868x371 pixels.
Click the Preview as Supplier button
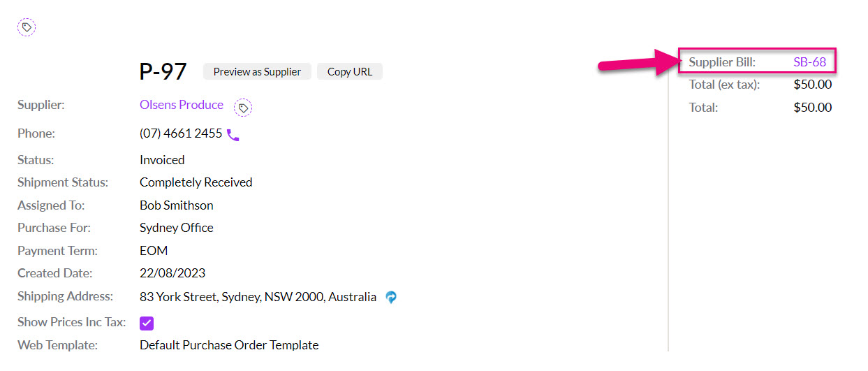click(257, 71)
